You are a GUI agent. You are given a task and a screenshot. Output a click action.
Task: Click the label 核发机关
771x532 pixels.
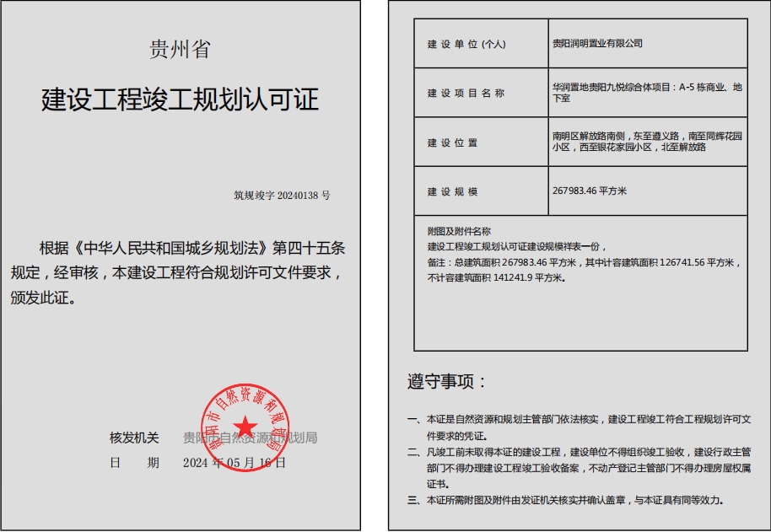point(134,438)
